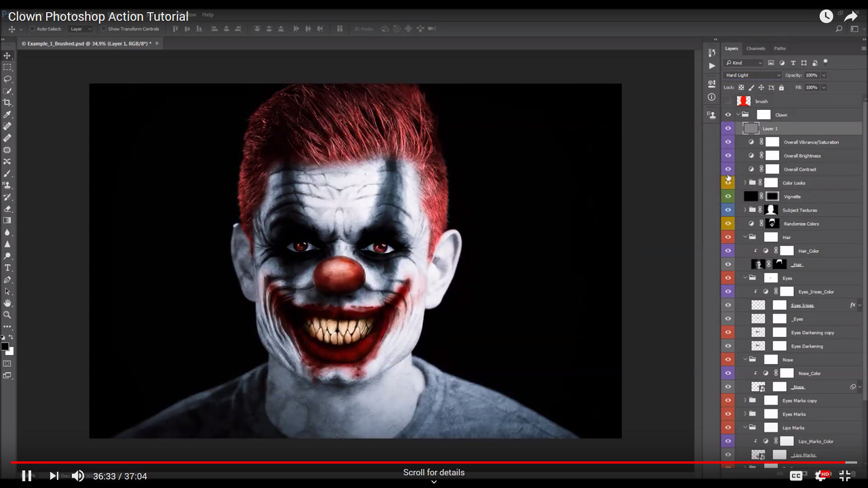
Task: Select the Horizontal Type tool
Action: [7, 268]
